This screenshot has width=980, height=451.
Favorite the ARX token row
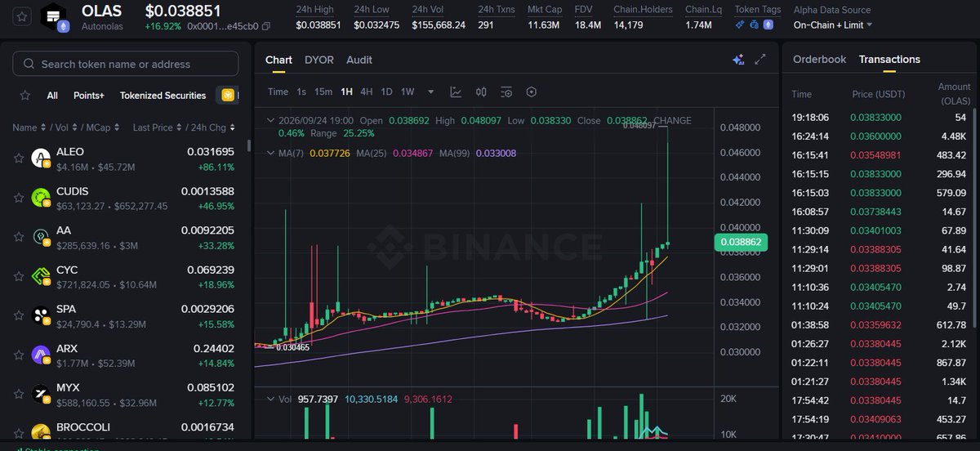[19, 355]
